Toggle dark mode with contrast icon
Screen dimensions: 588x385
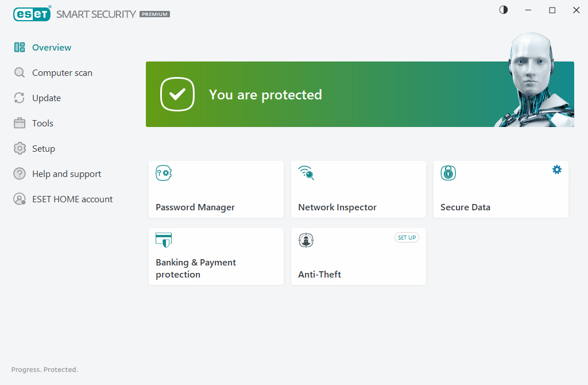coord(503,10)
